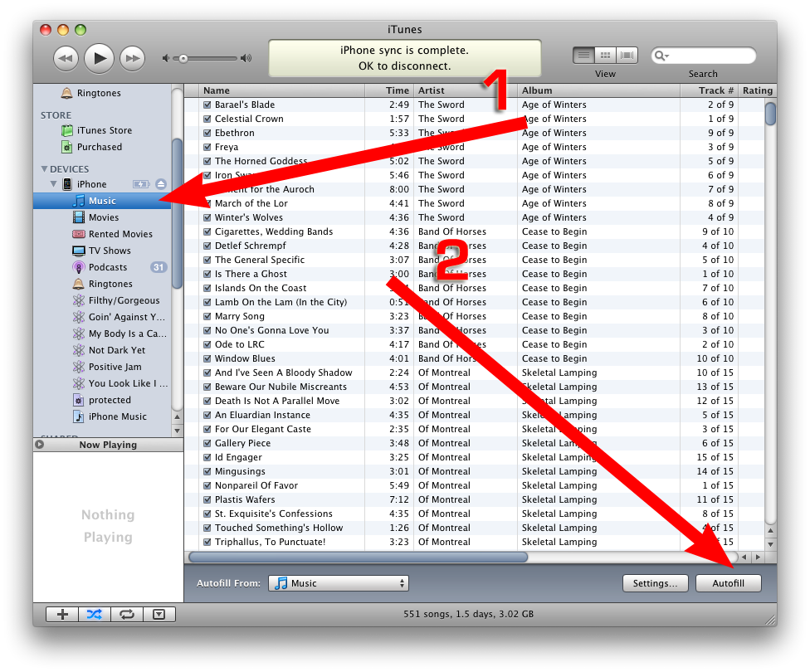Open Filthy/Gorgeous smart playlist

coord(102,300)
